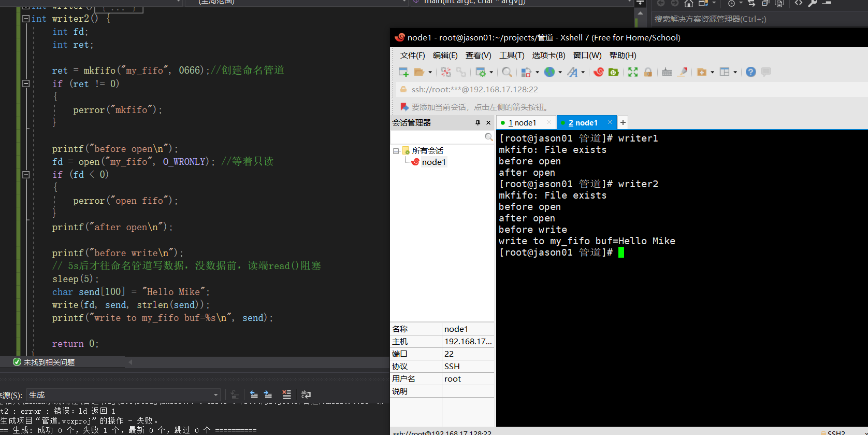Open the dropdown arrow next to Open Session folder
This screenshot has width=868, height=435.
[430, 72]
